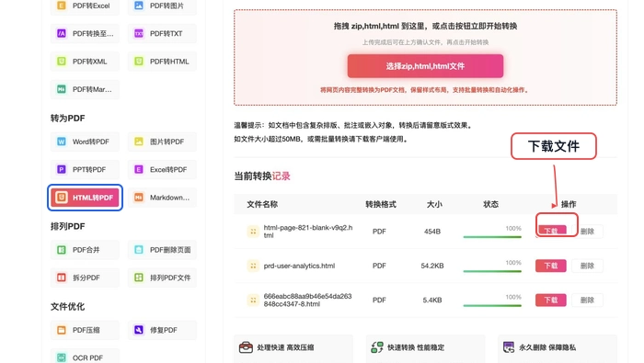Click the progress bar for html-page-821-blank-v9q2.html
This screenshot has height=363, width=644.
492,237
